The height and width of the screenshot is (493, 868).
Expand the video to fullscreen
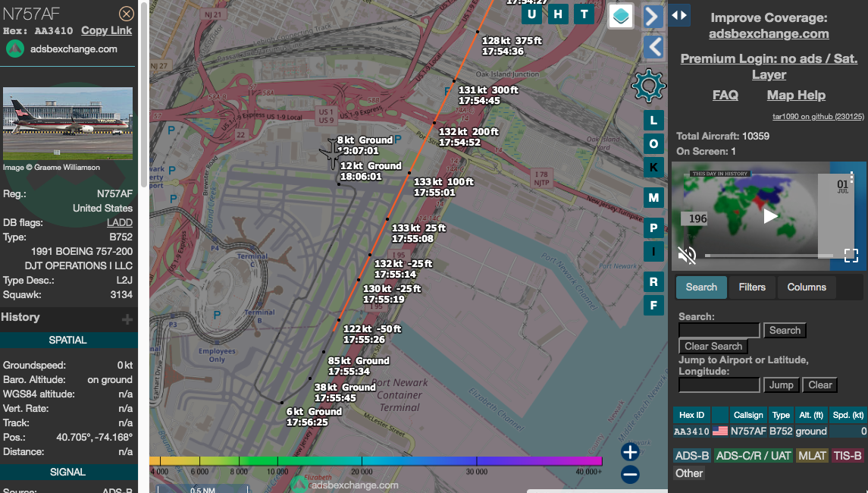click(851, 255)
